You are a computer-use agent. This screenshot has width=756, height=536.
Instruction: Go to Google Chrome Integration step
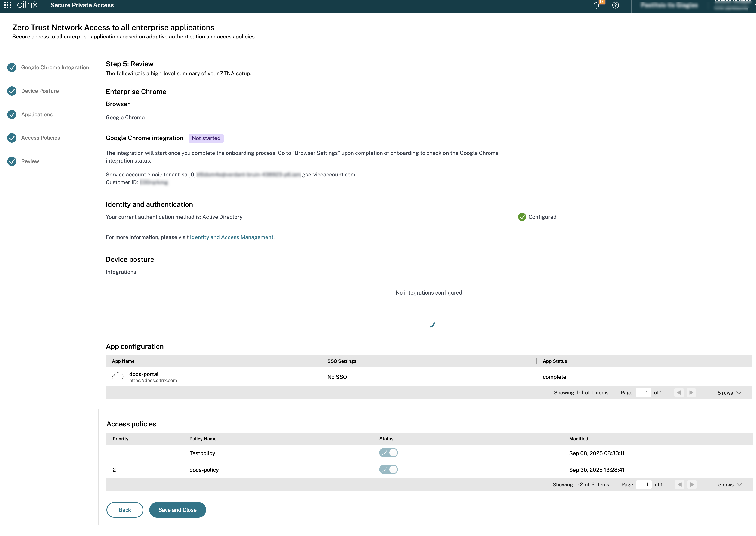point(55,67)
